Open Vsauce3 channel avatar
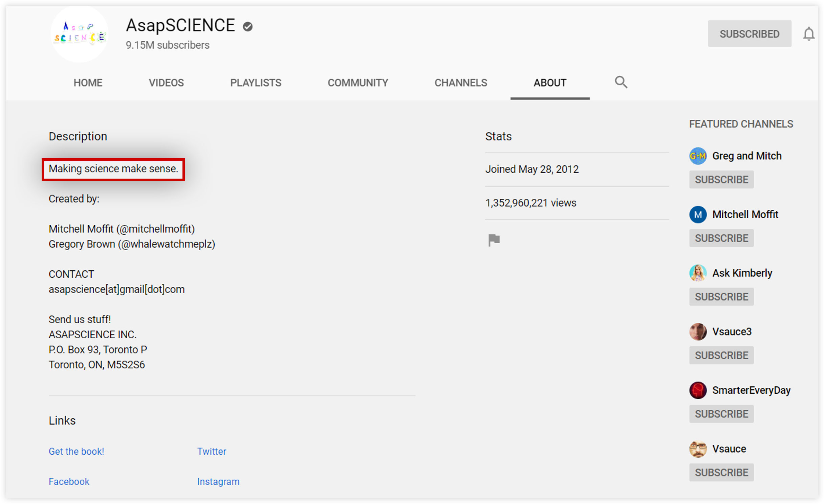Image resolution: width=824 pixels, height=504 pixels. 698,331
